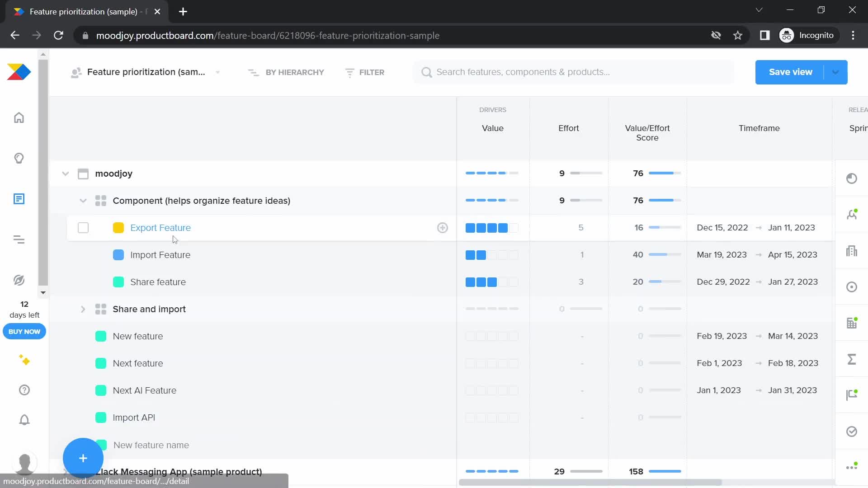868x488 pixels.
Task: Open the Share feature row
Action: click(x=158, y=282)
